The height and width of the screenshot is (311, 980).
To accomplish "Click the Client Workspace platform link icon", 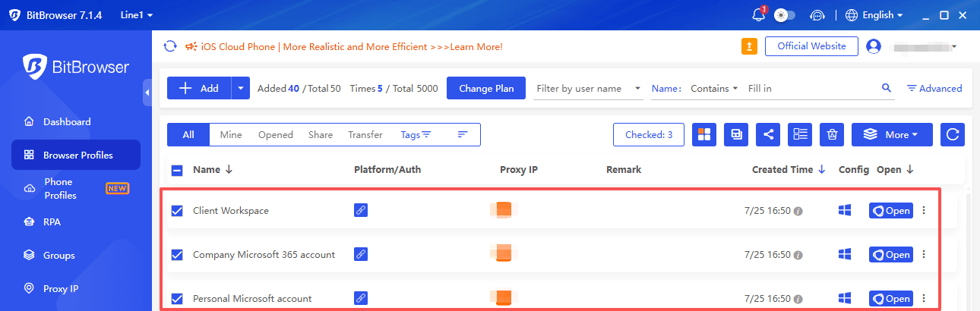I will [361, 210].
